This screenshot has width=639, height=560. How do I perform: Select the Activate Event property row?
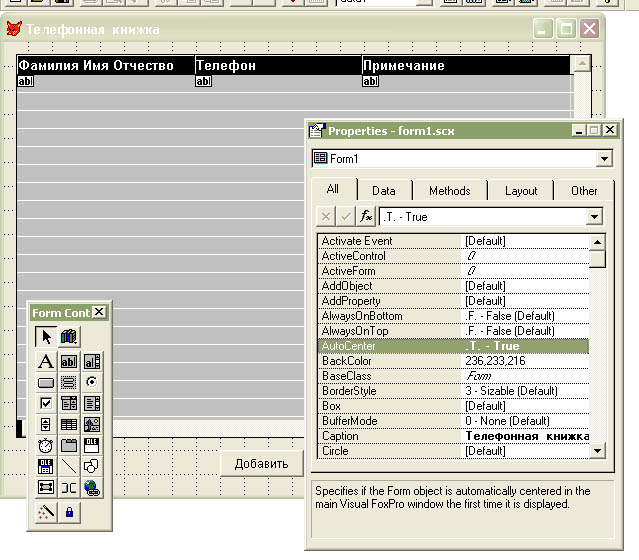(x=453, y=241)
